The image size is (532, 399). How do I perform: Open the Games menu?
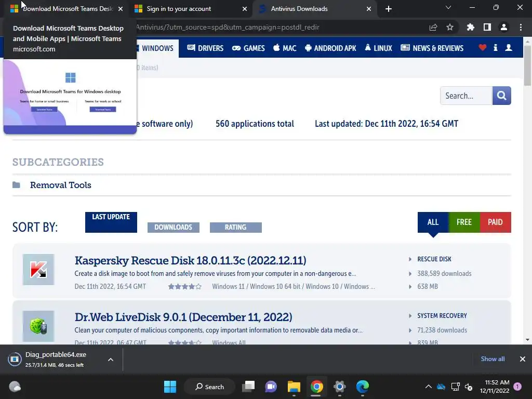tap(248, 48)
